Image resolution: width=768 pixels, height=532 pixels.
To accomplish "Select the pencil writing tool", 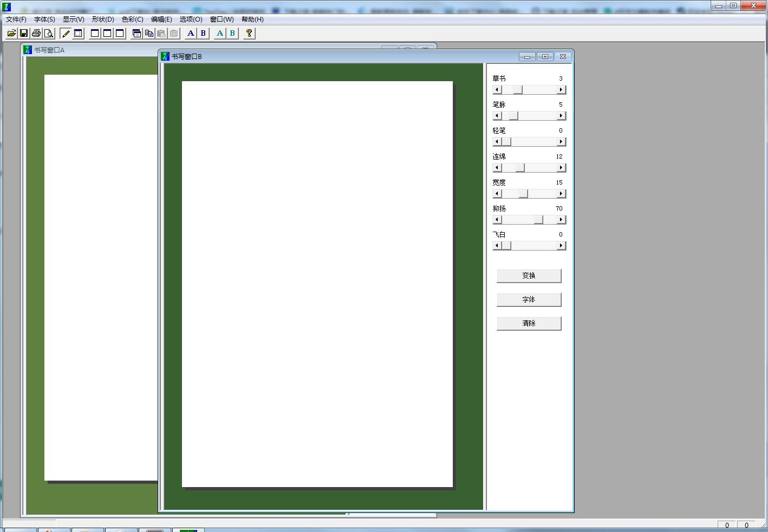I will [x=66, y=34].
